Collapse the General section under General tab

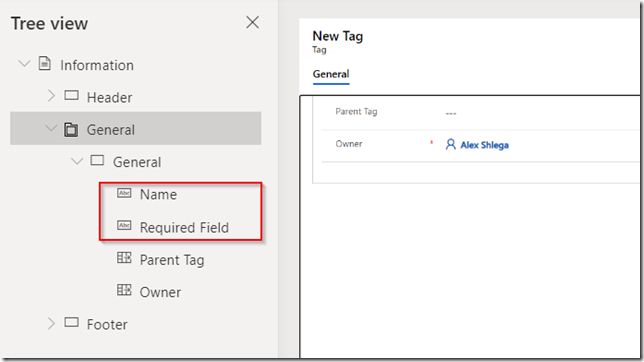[77, 161]
